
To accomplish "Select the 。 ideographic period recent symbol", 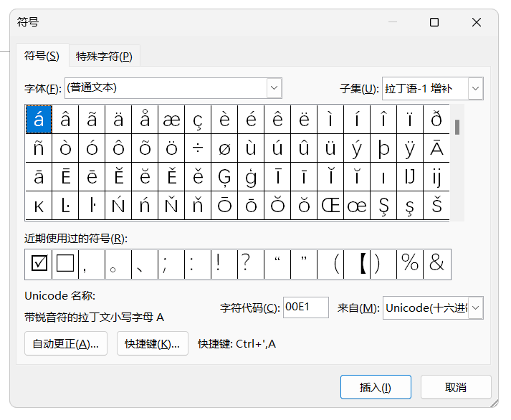I will [x=118, y=264].
